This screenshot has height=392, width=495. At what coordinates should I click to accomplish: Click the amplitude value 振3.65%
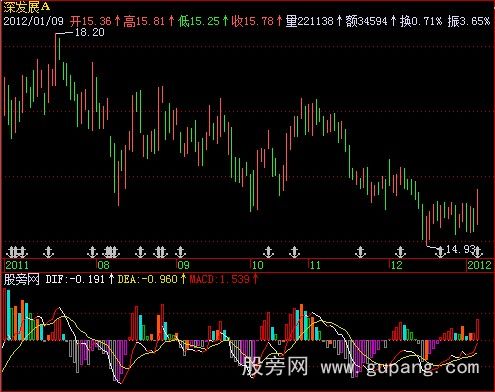pyautogui.click(x=469, y=21)
